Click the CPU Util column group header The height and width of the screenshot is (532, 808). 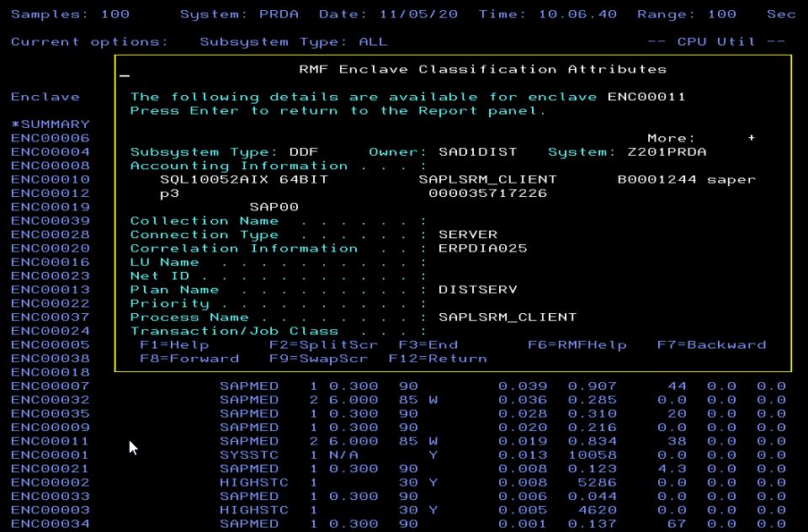pyautogui.click(x=716, y=42)
